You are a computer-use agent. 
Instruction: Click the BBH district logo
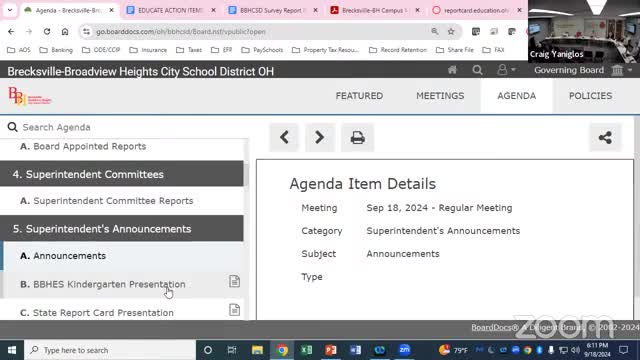pos(30,96)
